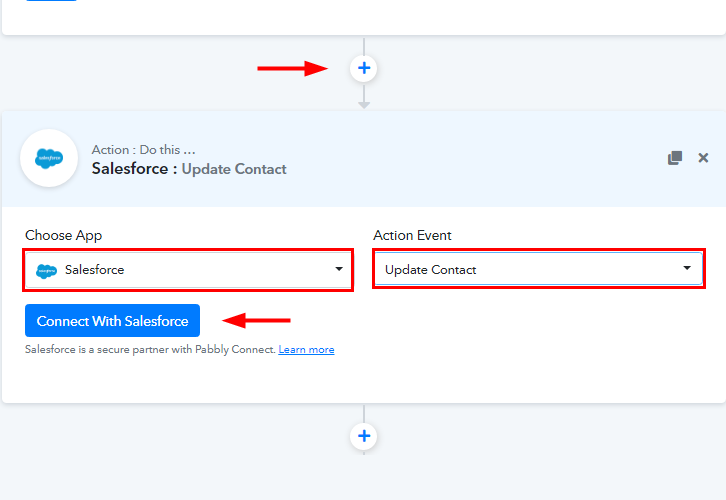The height and width of the screenshot is (500, 726).
Task: Click the Salesforce : Update Contact title
Action: click(x=189, y=169)
